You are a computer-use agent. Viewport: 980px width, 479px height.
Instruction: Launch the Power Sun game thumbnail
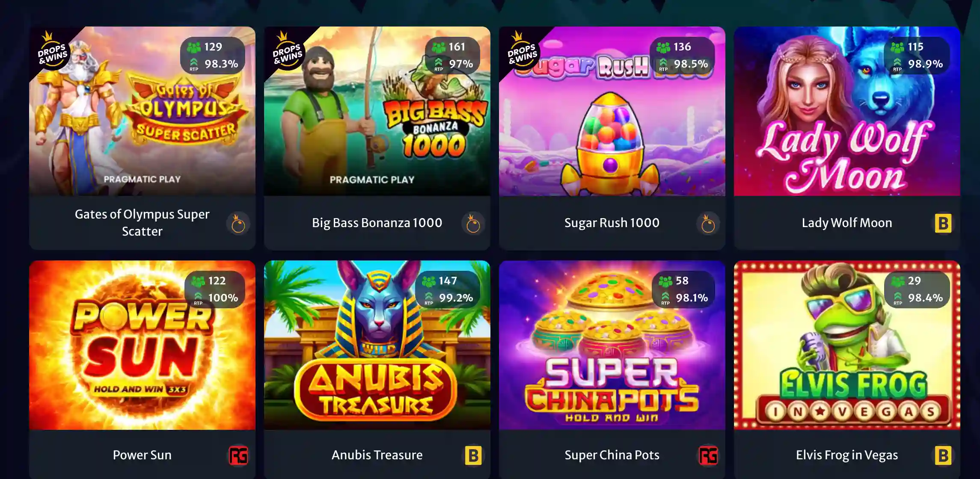coord(142,345)
